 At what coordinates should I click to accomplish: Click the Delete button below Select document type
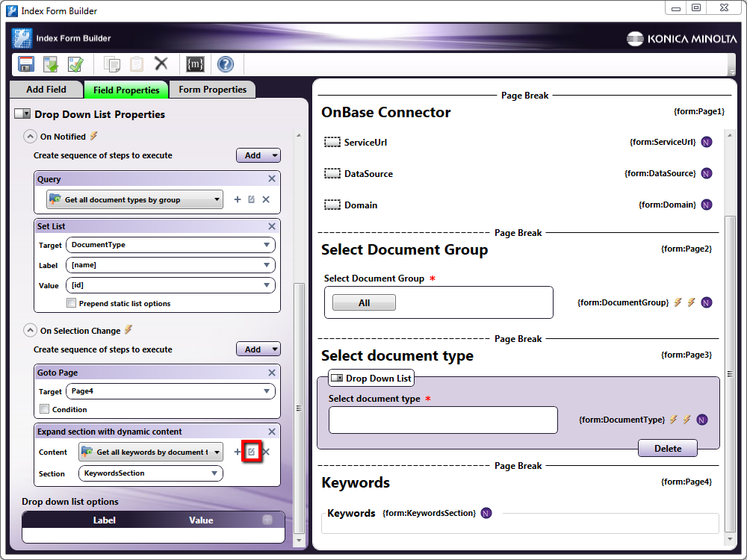click(x=667, y=448)
